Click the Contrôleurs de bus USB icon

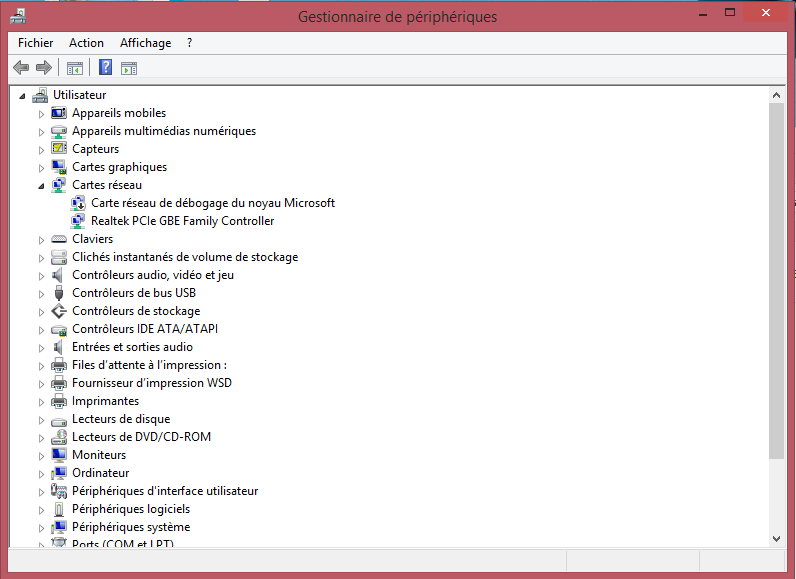(59, 293)
